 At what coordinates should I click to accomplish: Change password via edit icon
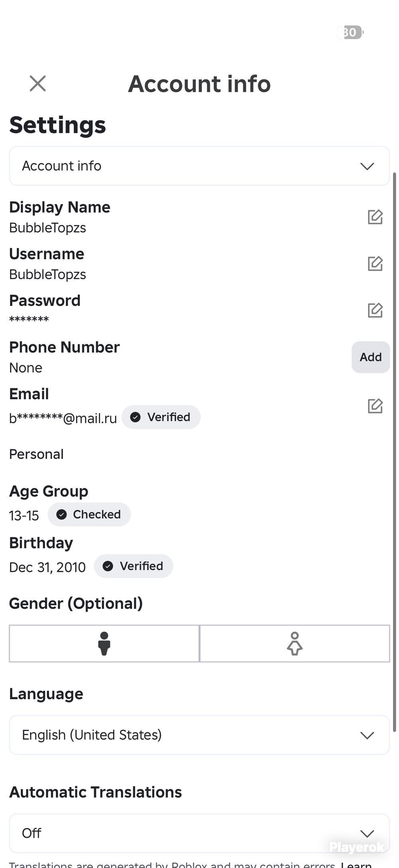375,310
